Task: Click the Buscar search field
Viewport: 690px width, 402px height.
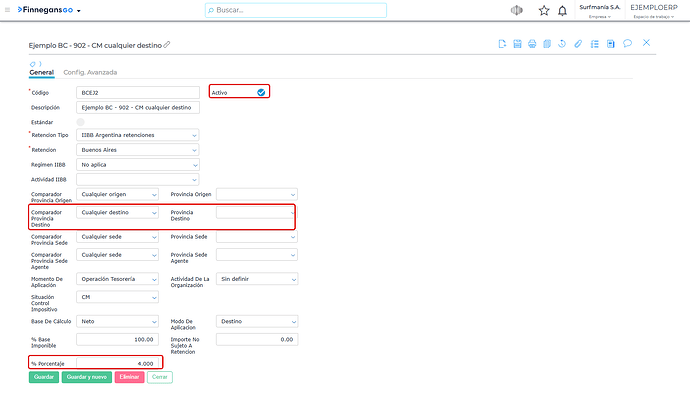Action: pos(296,10)
